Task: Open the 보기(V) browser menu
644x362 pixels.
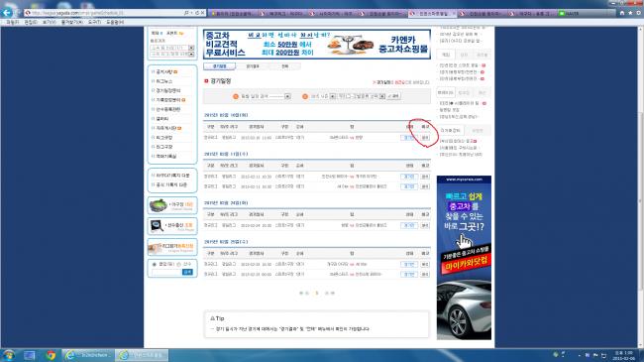Action: [50, 22]
